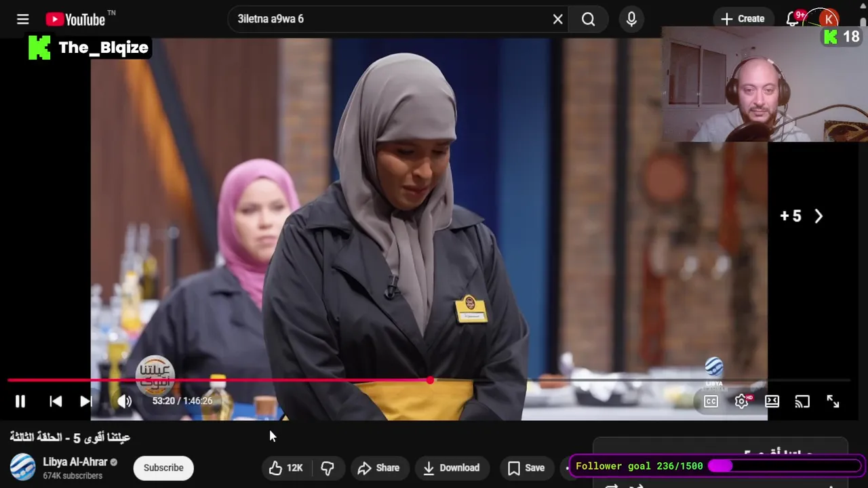This screenshot has width=868, height=488.
Task: Mute the video volume
Action: 124,401
